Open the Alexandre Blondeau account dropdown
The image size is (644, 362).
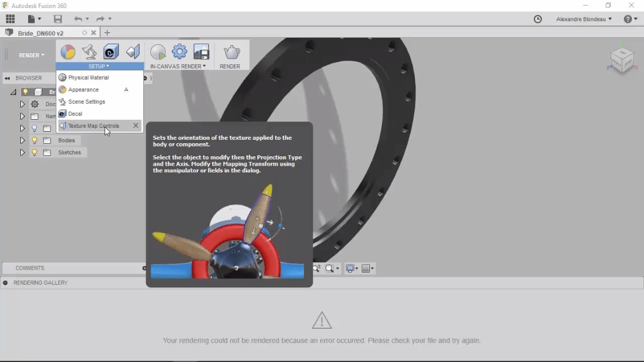(x=584, y=19)
